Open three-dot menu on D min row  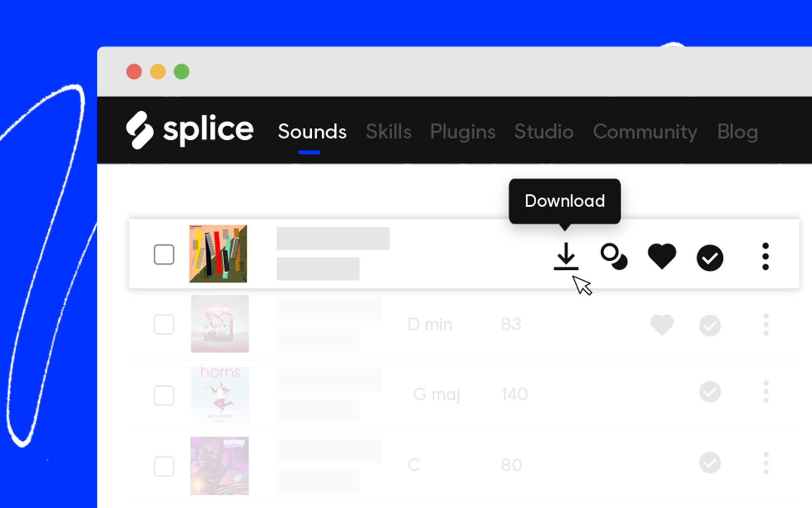[766, 324]
